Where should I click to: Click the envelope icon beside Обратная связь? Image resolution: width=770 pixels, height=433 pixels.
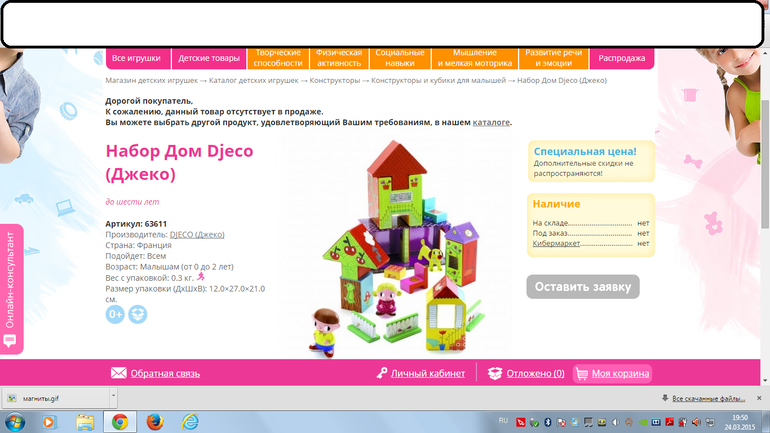point(118,373)
